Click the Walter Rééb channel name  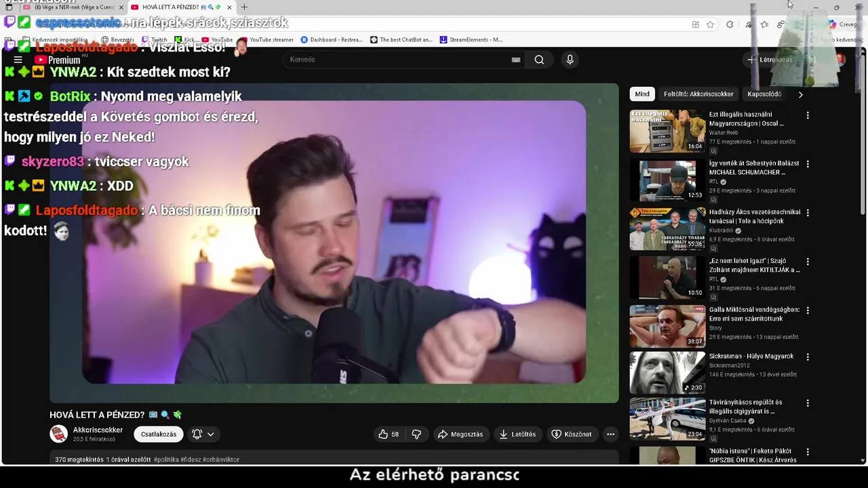pyautogui.click(x=724, y=133)
